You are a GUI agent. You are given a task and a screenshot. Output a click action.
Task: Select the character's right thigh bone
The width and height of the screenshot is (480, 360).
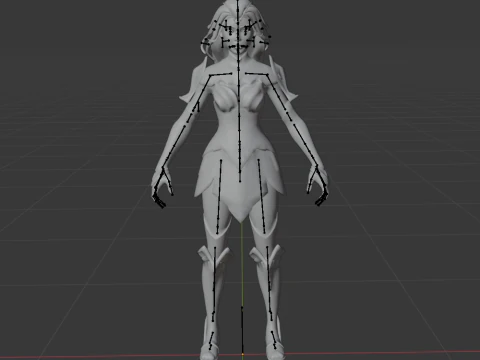pos(219,197)
